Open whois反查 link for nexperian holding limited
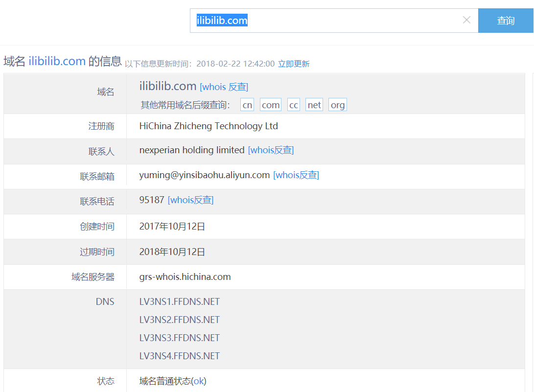The width and height of the screenshot is (534, 392). [271, 150]
